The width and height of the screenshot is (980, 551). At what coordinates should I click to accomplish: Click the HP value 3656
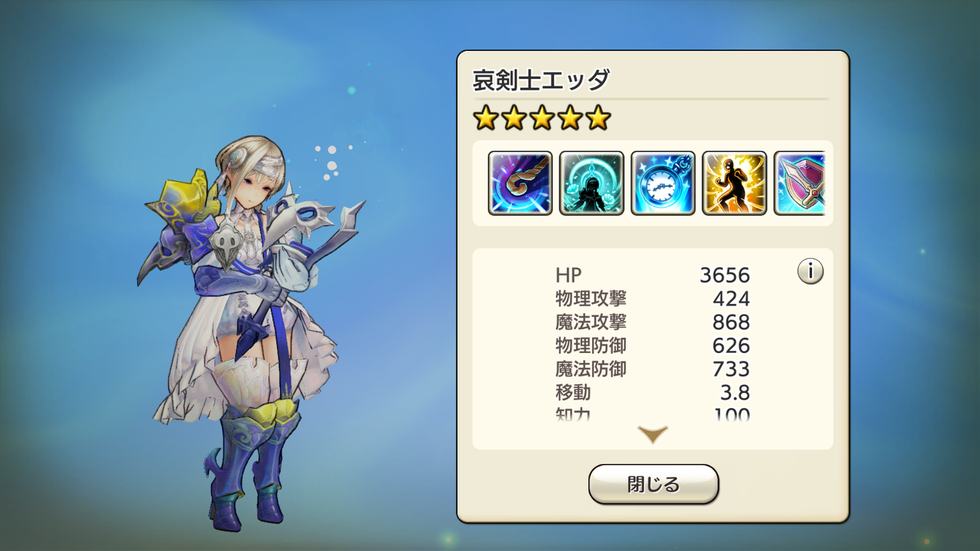[725, 275]
